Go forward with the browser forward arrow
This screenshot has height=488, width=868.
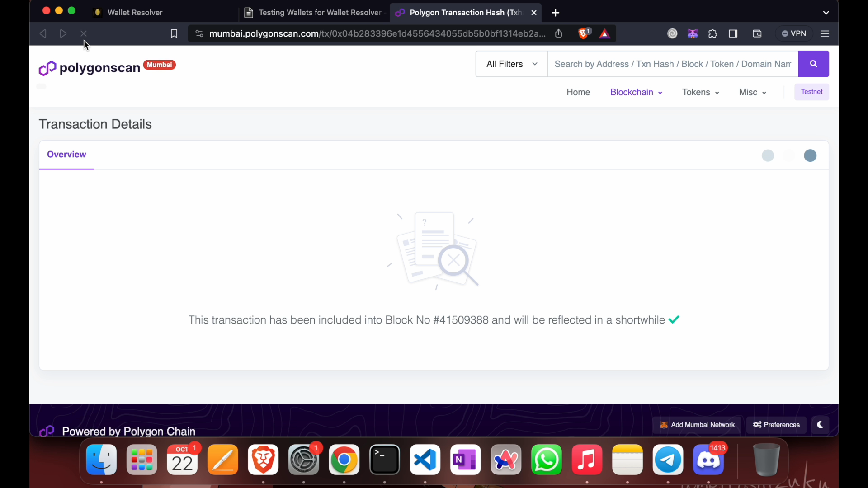63,33
